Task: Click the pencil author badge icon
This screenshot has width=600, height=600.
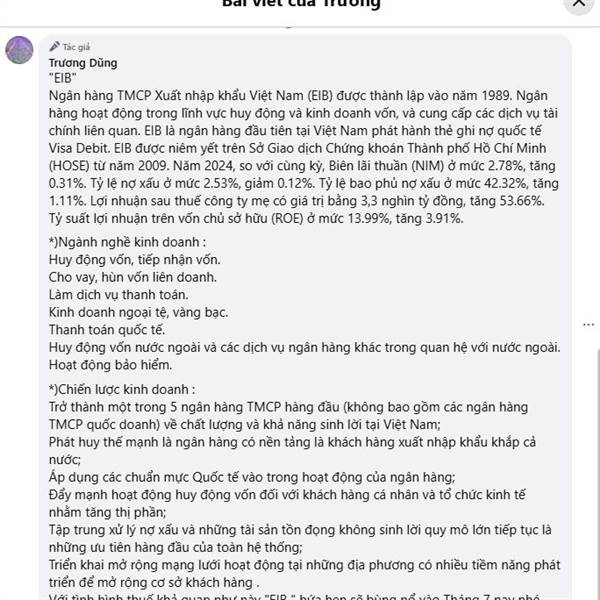Action: (54, 47)
